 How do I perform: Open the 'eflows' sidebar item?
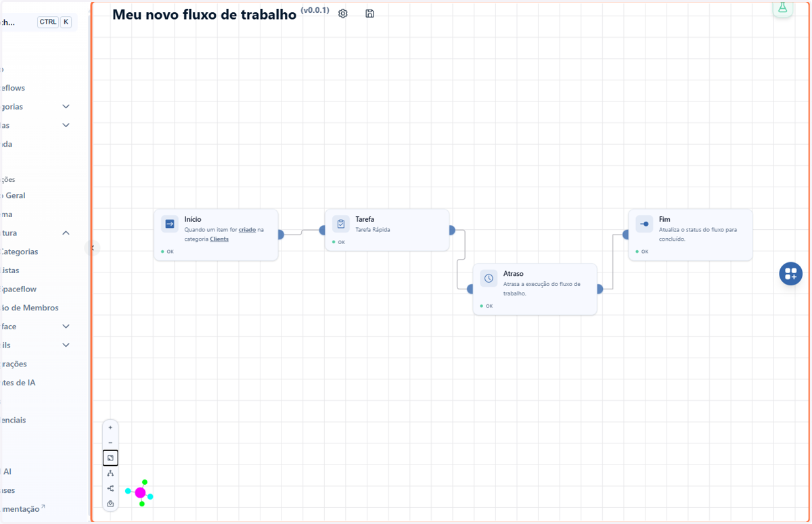click(13, 88)
